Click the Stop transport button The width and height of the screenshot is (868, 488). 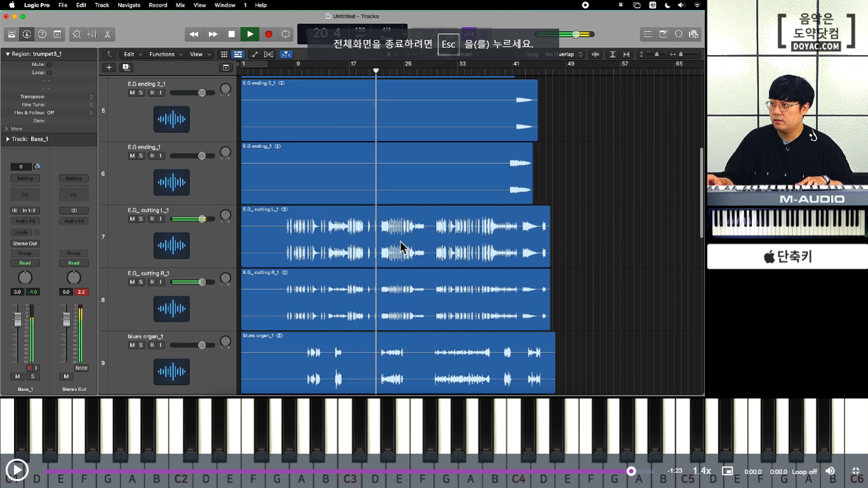coord(231,34)
